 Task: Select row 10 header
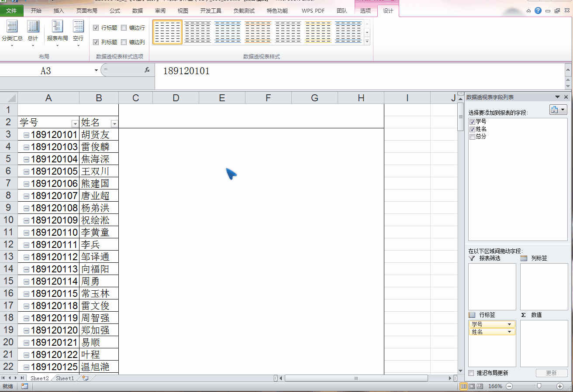(9, 220)
